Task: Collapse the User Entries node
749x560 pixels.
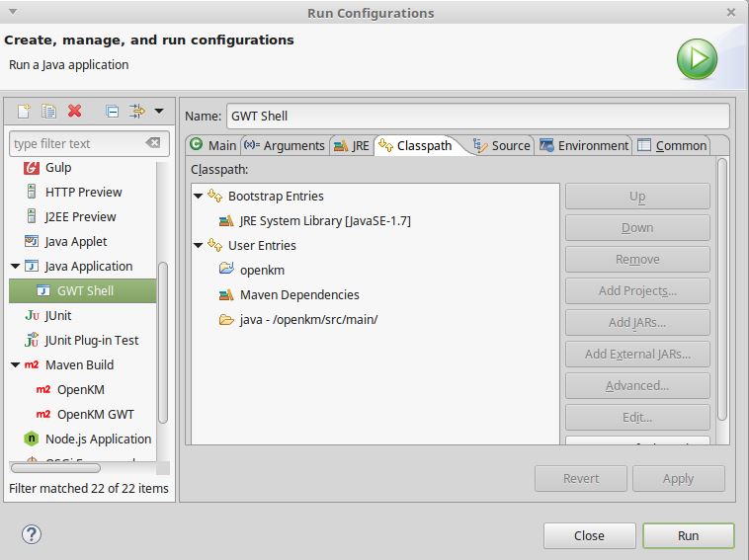Action: pos(199,246)
